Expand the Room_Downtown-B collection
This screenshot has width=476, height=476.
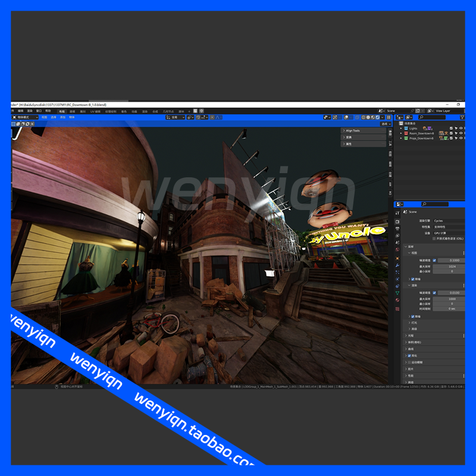[401, 133]
